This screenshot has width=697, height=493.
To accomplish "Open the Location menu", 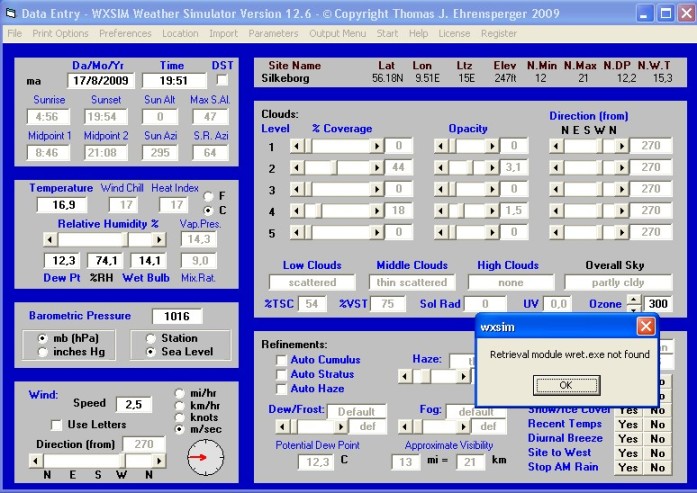I will click(180, 33).
